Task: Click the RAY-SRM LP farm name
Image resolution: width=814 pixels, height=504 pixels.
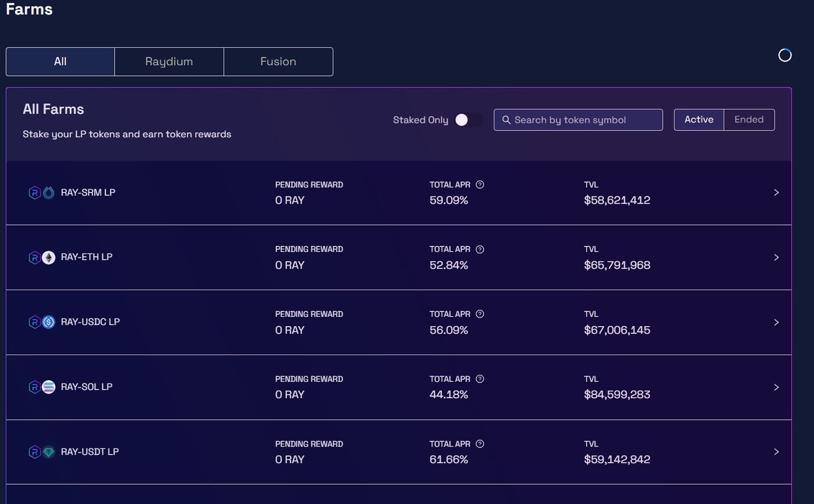Action: click(x=88, y=192)
